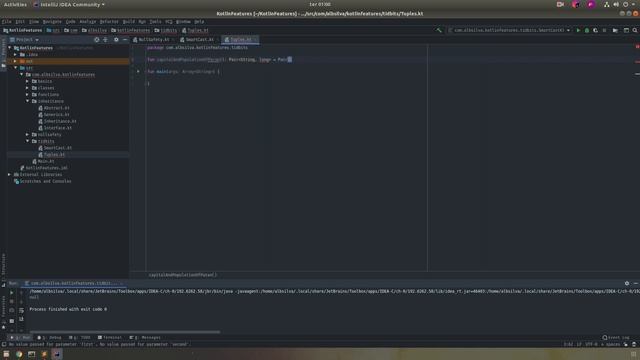This screenshot has height=360, width=640.
Task: Select the Run tool window tab
Action: (20, 338)
